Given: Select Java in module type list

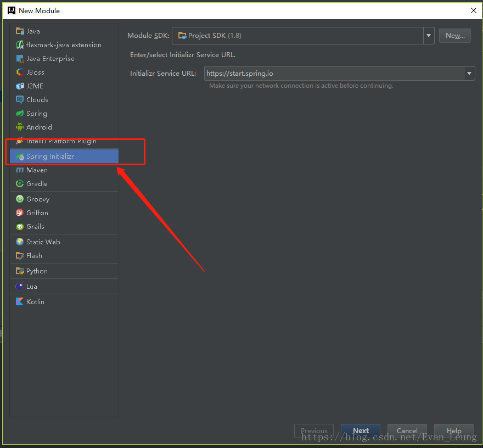Looking at the screenshot, I should point(33,31).
